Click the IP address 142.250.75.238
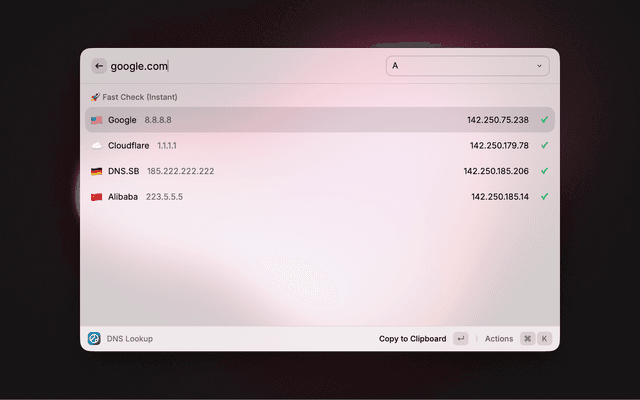 point(497,120)
